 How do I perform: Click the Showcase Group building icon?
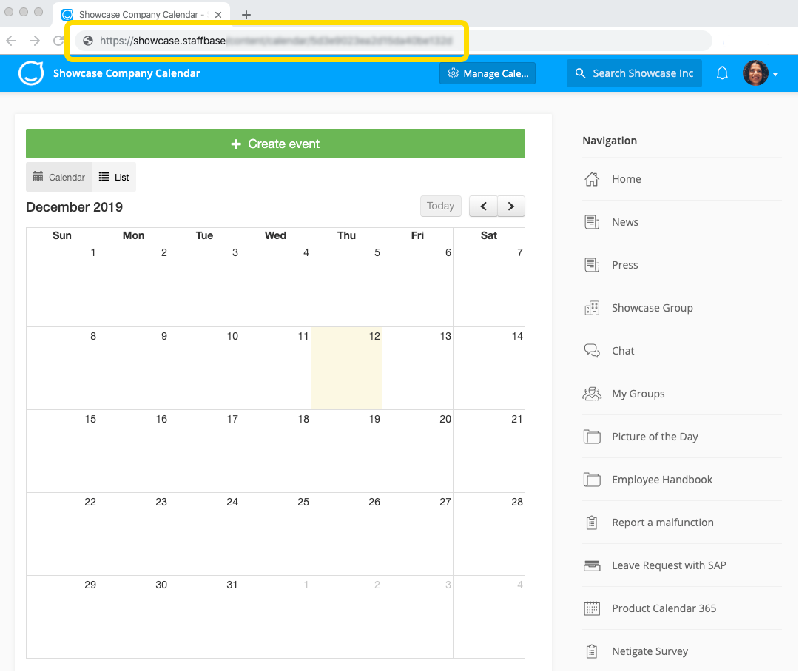(x=592, y=308)
